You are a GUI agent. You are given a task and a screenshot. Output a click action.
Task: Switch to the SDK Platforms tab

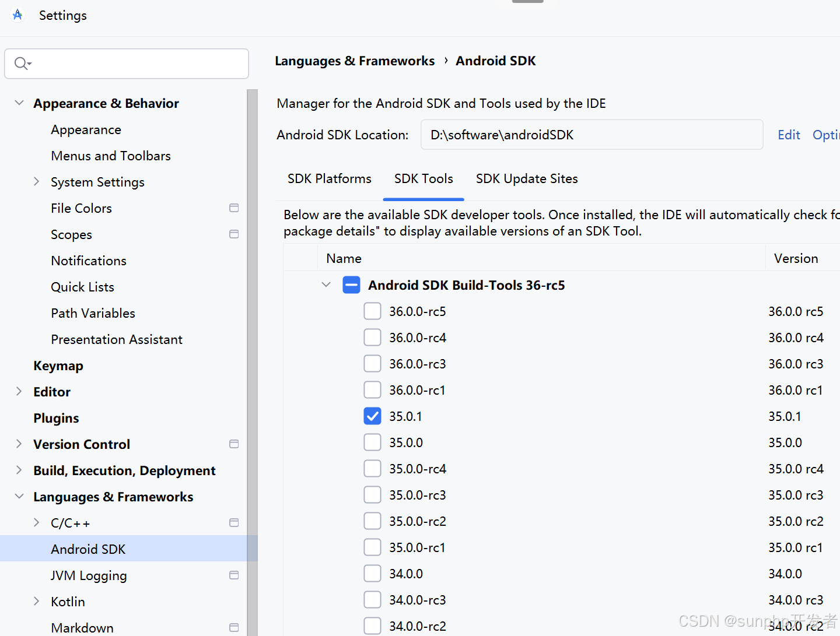[x=330, y=179]
